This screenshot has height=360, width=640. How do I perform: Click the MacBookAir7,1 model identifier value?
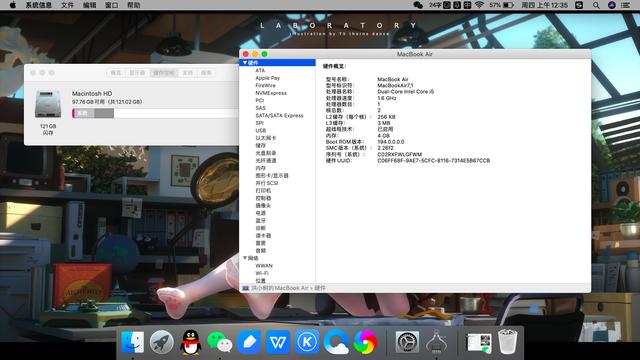395,85
